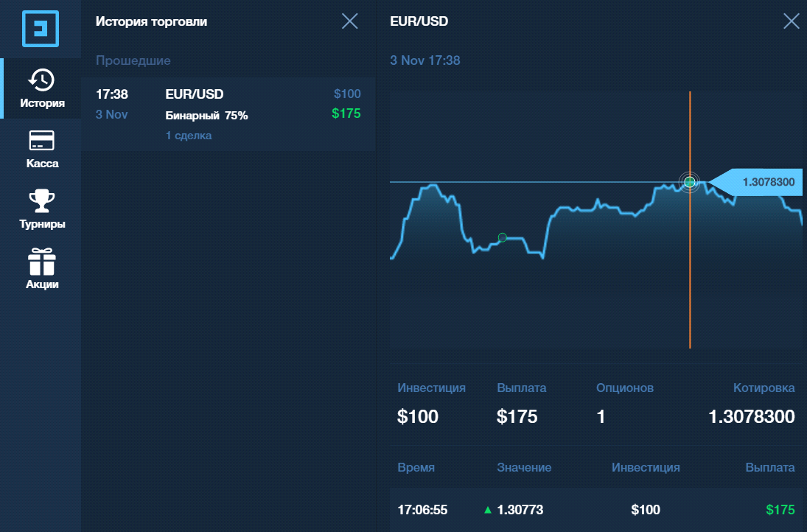This screenshot has height=532, width=807.
Task: Select the 17:06:55 deal row
Action: tap(596, 509)
